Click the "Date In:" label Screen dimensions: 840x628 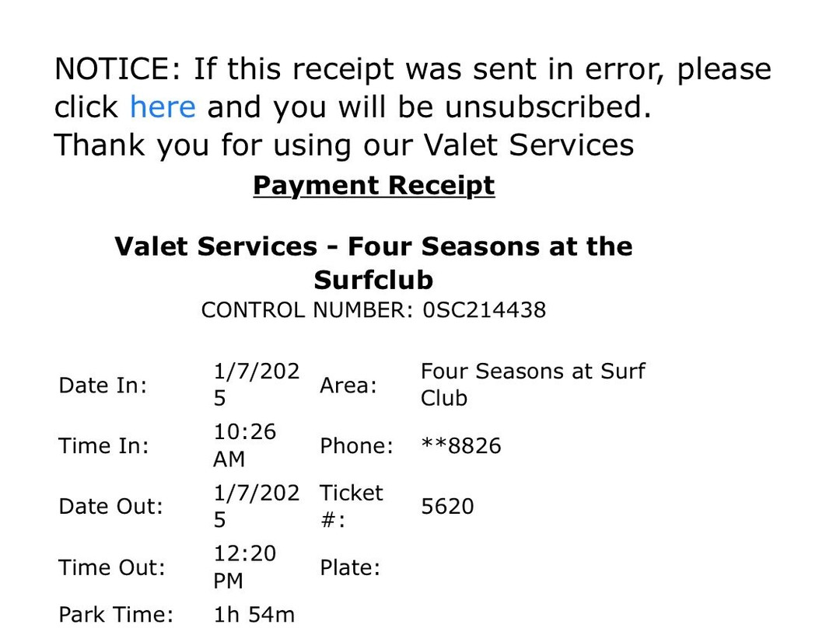coord(103,386)
